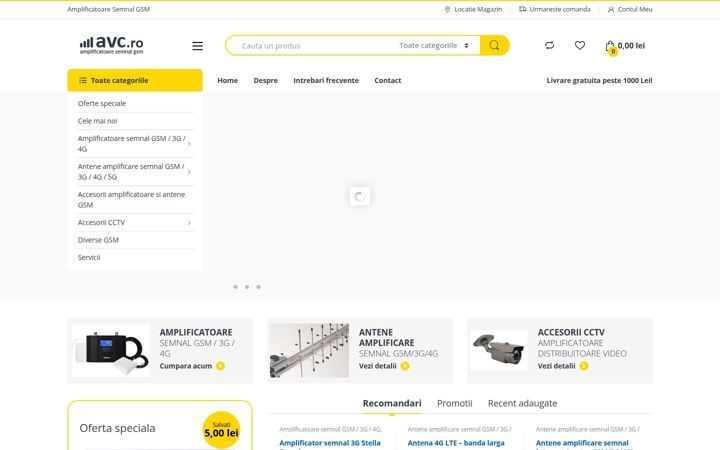Click the CCTV camera banner image
Image resolution: width=720 pixels, height=450 pixels.
(498, 350)
